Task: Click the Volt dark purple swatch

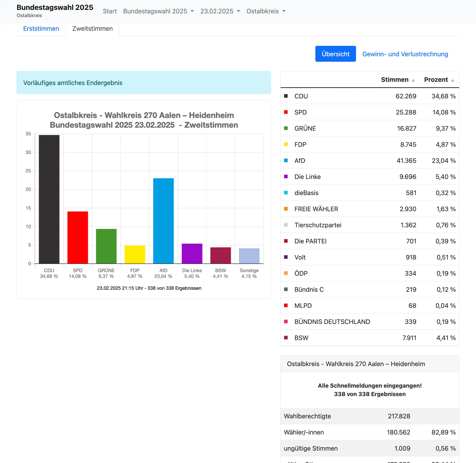Action: coord(286,257)
